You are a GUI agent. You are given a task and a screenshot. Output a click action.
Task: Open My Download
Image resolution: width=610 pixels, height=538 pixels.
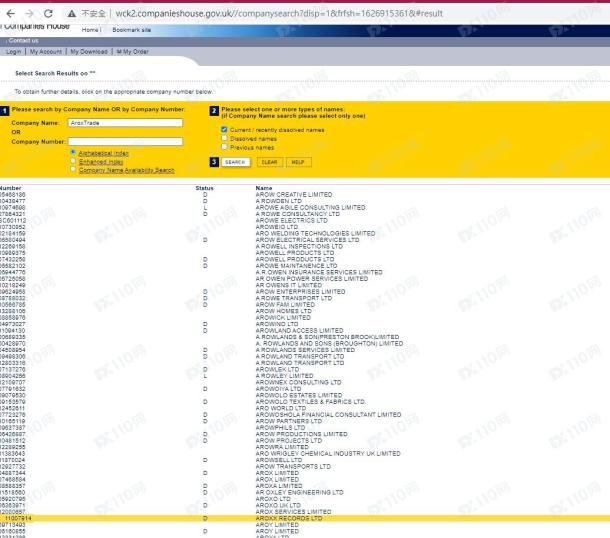[x=89, y=51]
